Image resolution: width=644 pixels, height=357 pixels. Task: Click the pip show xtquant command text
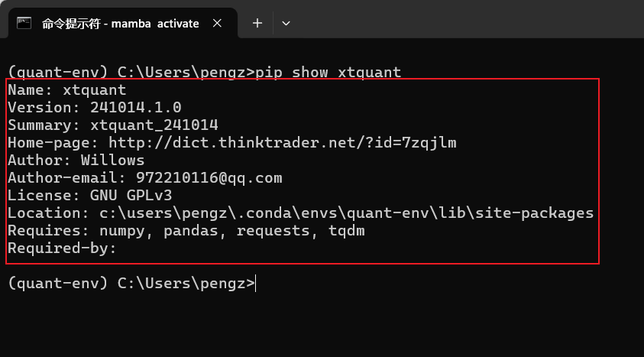(328, 73)
